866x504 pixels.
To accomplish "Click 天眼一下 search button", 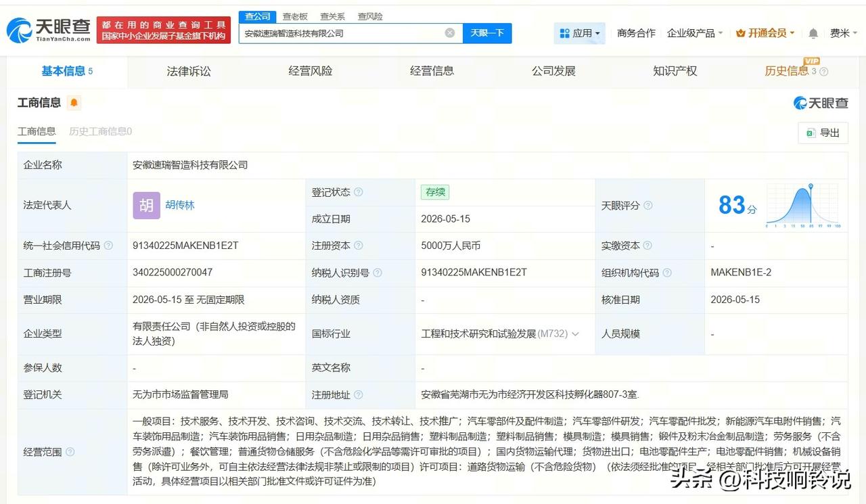I will (x=487, y=33).
